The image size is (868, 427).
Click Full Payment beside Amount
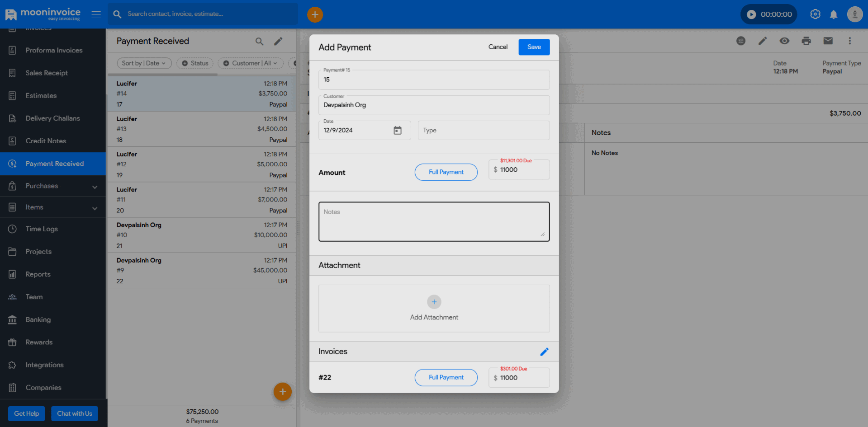click(x=446, y=172)
